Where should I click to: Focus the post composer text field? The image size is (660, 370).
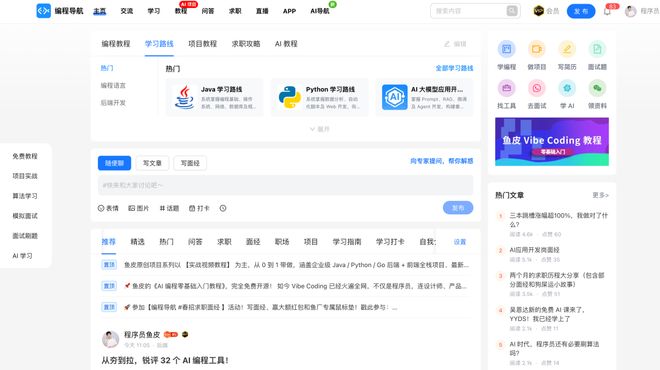click(285, 185)
